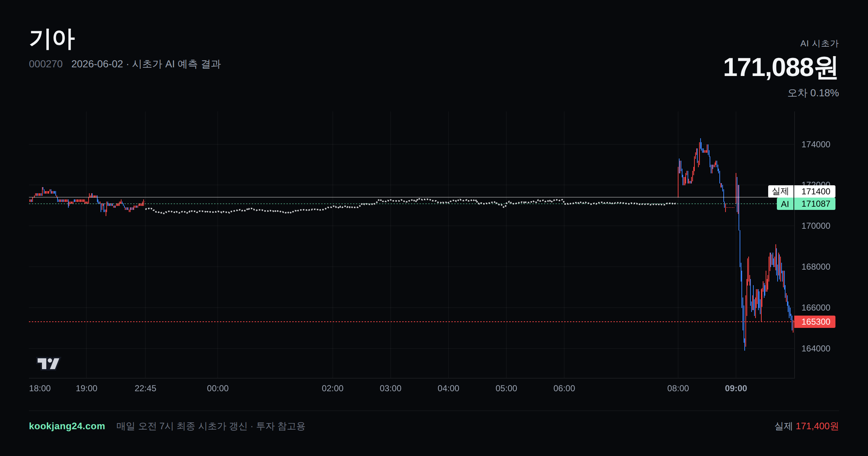Click the 18:00 time label
This screenshot has height=456, width=868.
(x=40, y=388)
